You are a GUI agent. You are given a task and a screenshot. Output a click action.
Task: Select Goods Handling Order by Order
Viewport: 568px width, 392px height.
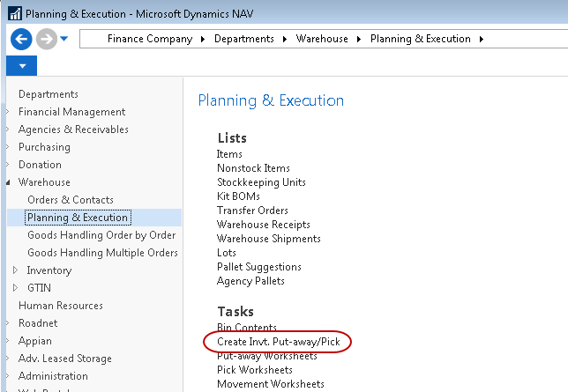(101, 235)
